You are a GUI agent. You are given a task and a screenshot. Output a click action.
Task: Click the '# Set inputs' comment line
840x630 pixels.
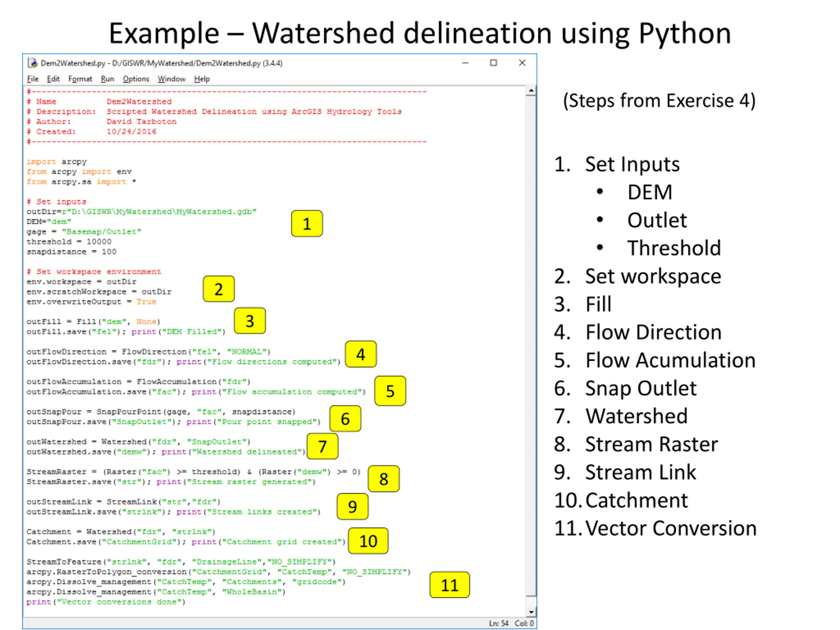coord(56,202)
